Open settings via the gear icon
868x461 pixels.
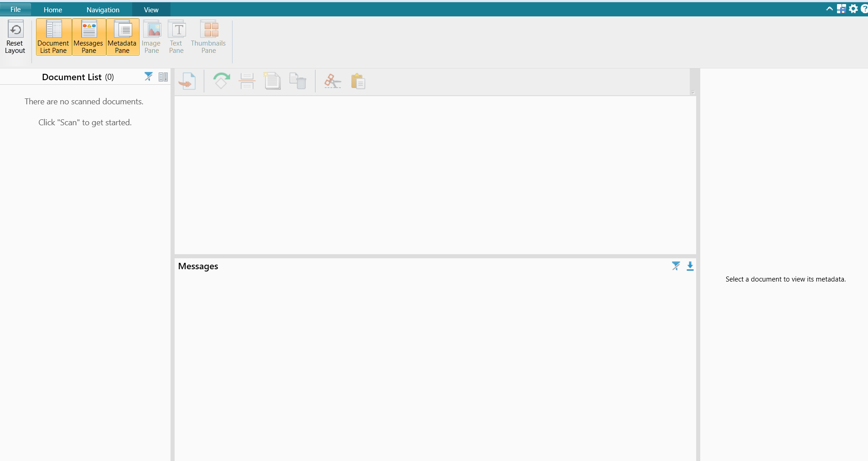(x=853, y=9)
